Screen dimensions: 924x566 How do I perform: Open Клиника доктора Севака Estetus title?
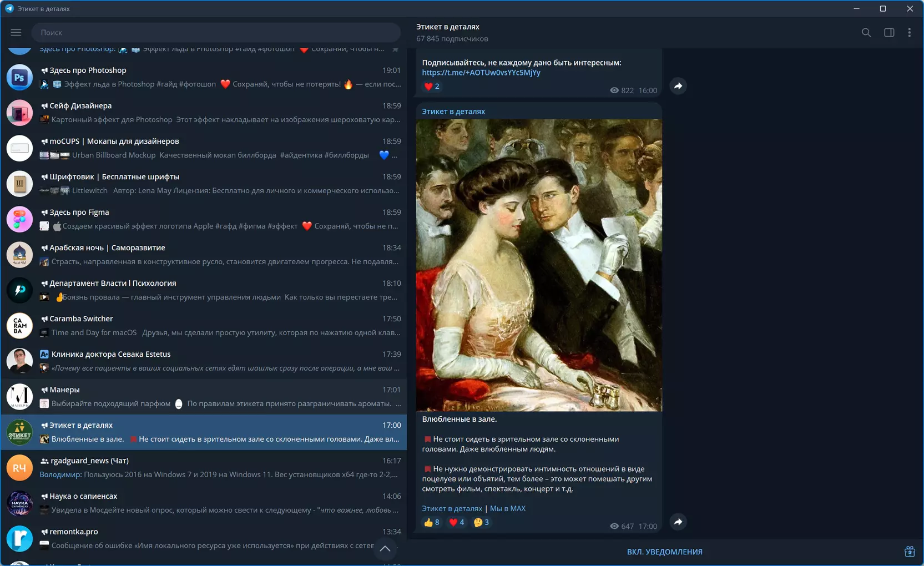111,354
